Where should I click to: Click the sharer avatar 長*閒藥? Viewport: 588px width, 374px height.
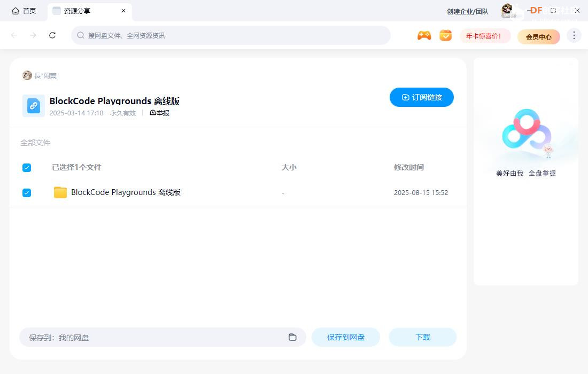pyautogui.click(x=27, y=75)
